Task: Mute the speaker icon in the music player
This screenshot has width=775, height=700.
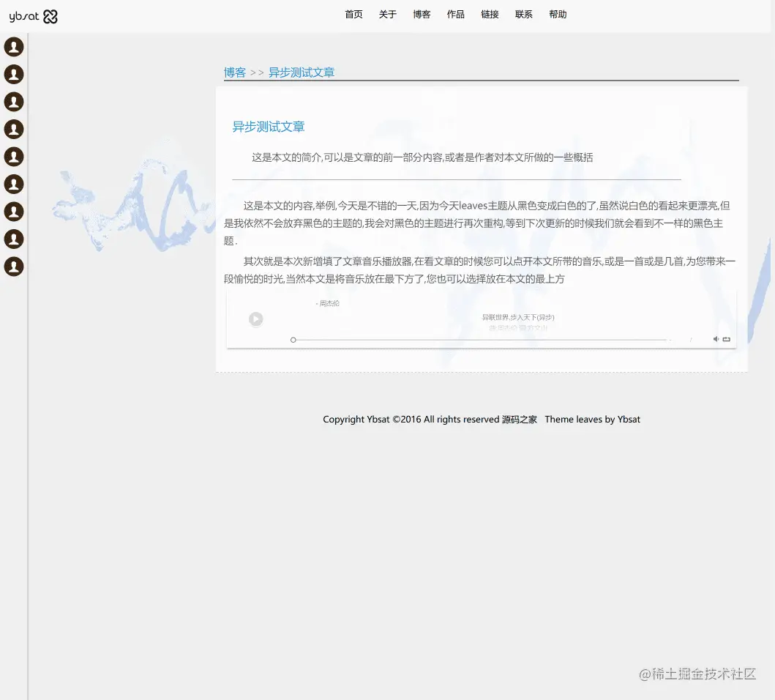Action: pyautogui.click(x=715, y=338)
